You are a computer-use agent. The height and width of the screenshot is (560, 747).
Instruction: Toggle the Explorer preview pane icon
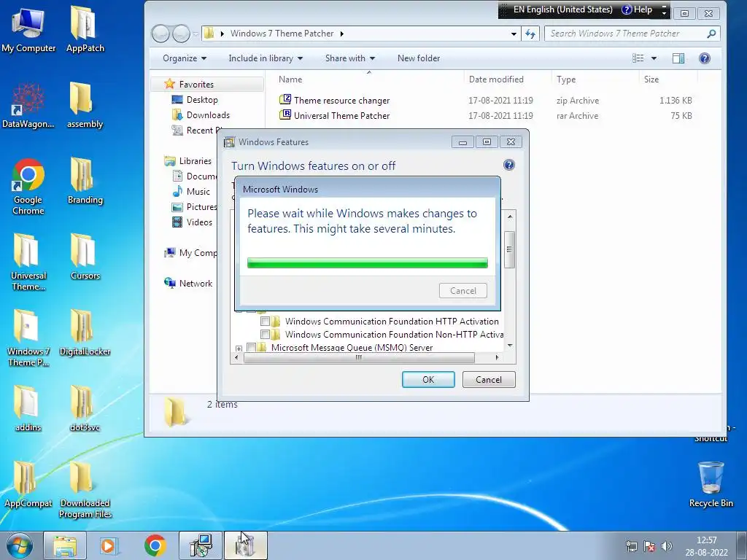678,58
